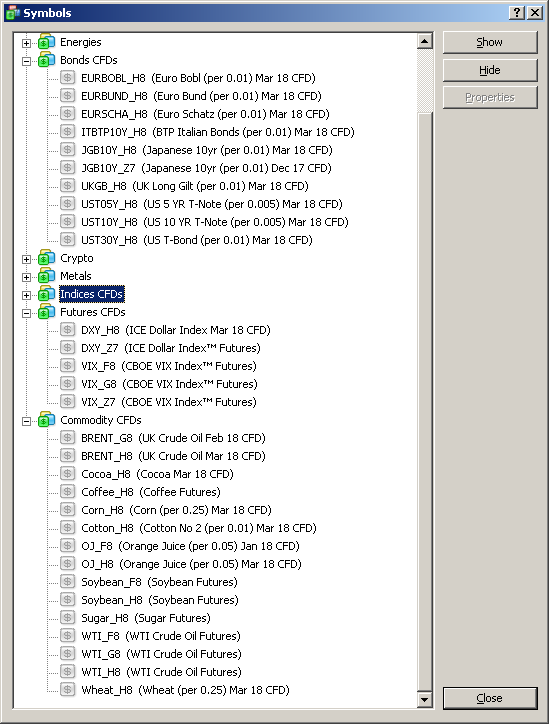Image resolution: width=549 pixels, height=724 pixels.
Task: Select WTI_F8 WTI Crude Oil Futures
Action: click(161, 636)
